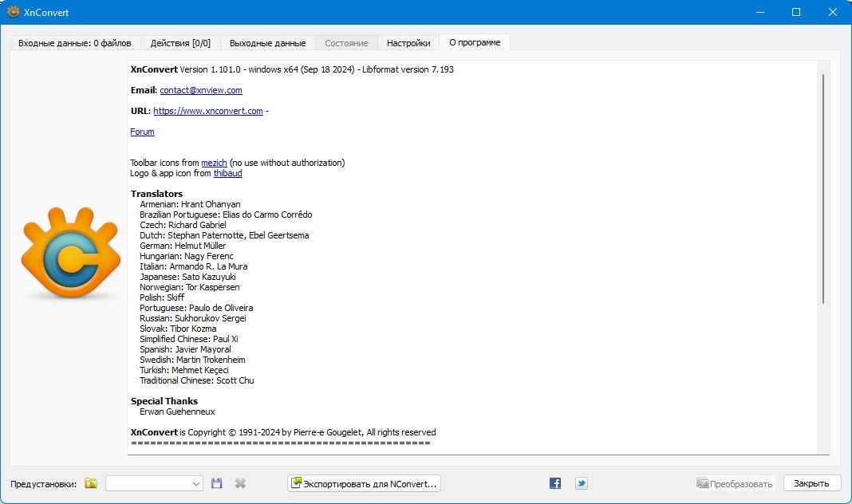Screen dimensions: 852x504
Task: Click the XnConvert logo image
Action: tap(71, 253)
